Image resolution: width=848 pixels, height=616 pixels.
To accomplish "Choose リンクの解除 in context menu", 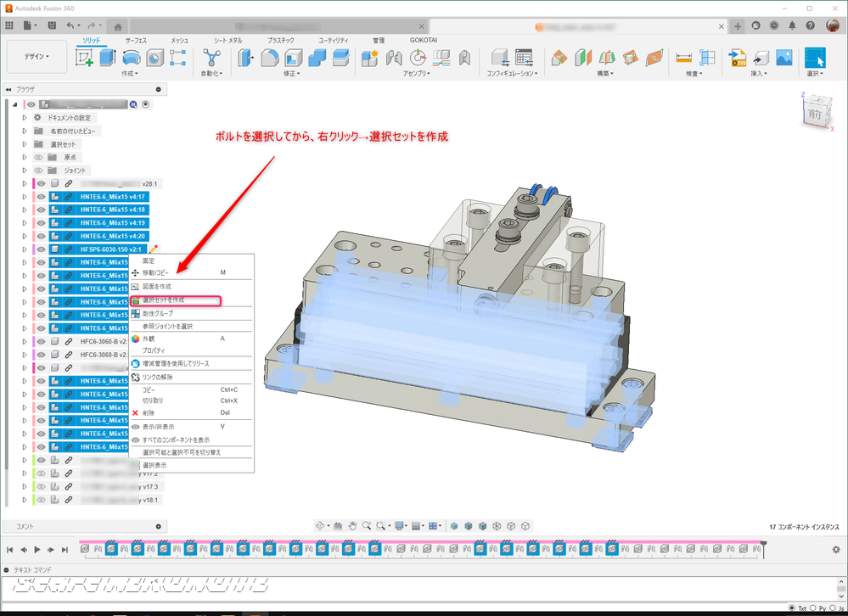I will (192, 378).
